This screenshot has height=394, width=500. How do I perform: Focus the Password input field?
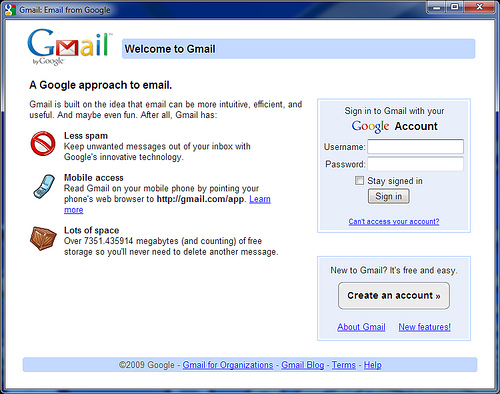pyautogui.click(x=415, y=164)
